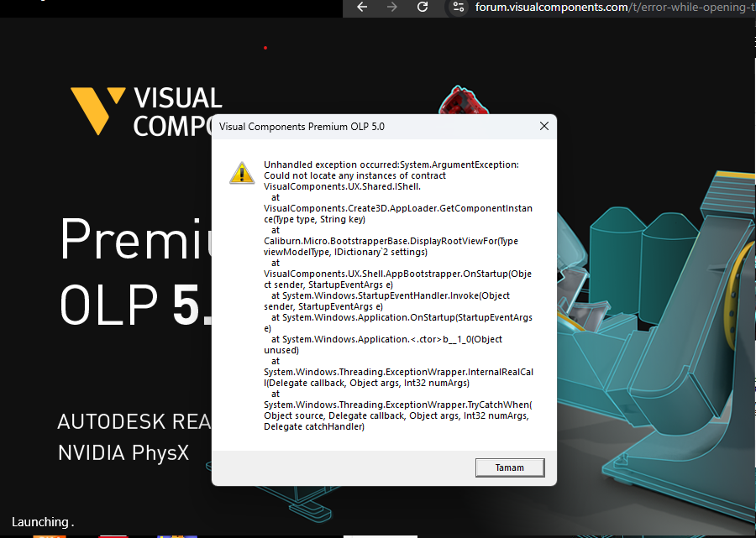The height and width of the screenshot is (538, 756).
Task: Open site information icon beside the URL
Action: [458, 7]
